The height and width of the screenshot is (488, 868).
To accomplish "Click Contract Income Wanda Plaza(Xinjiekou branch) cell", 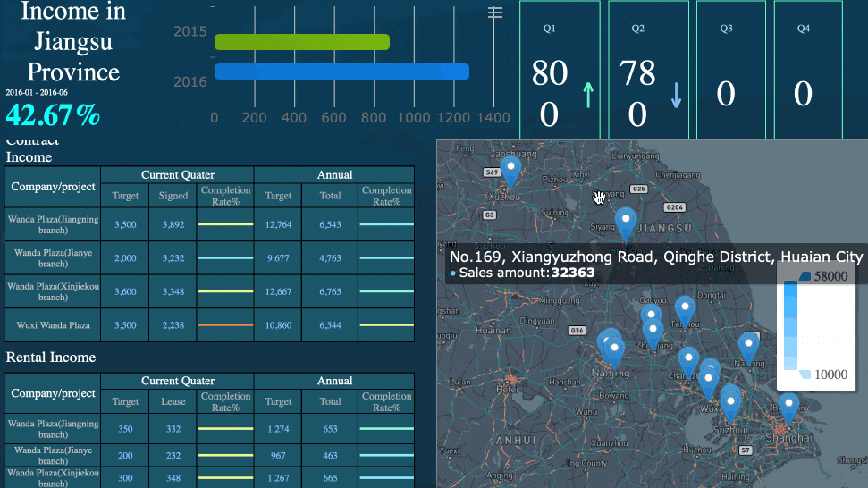I will point(53,291).
